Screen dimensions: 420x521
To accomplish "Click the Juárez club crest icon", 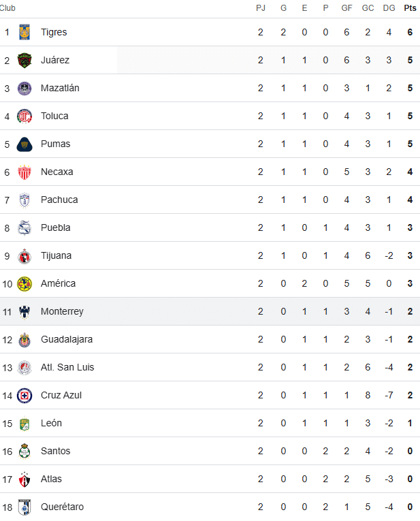I will 25,60.
